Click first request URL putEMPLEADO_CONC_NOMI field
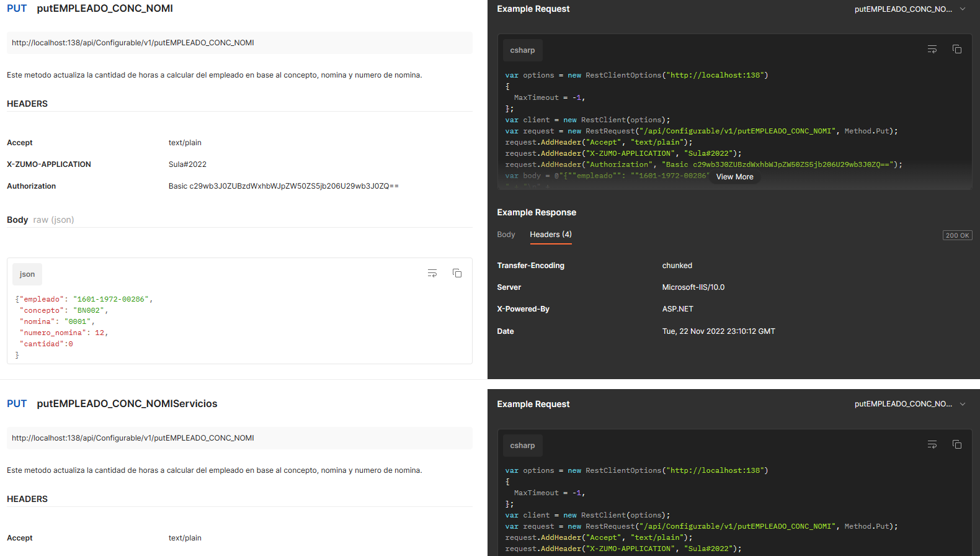This screenshot has height=556, width=980. pyautogui.click(x=239, y=43)
